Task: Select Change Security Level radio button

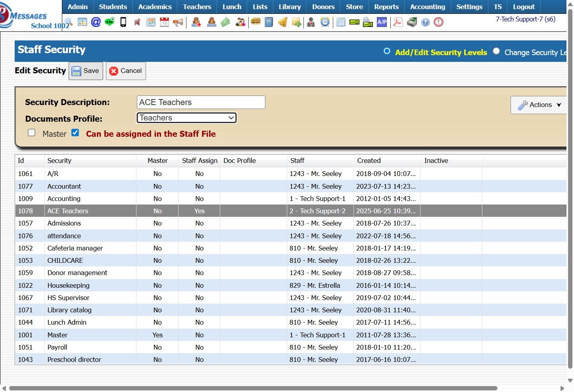Action: click(x=496, y=51)
